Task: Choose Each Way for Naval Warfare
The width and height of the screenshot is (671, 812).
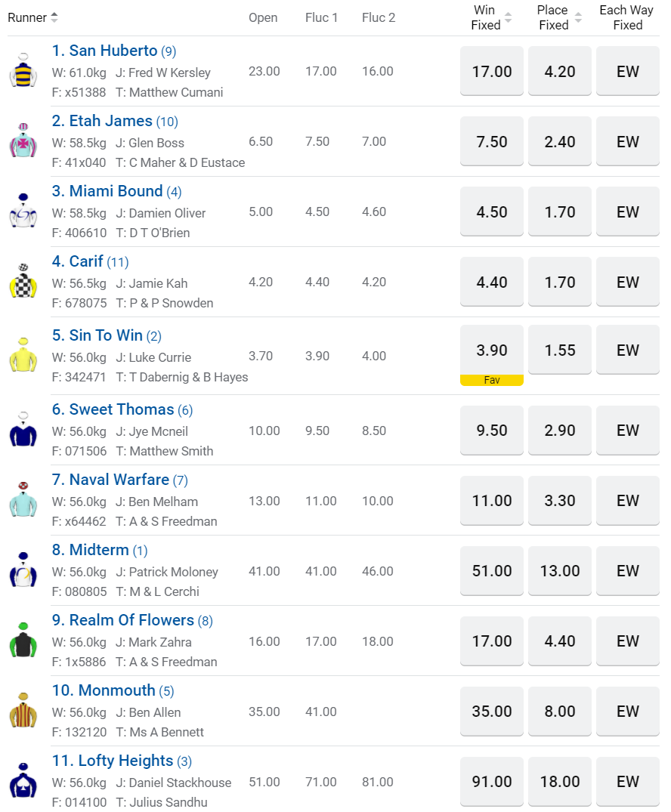Action: coord(628,501)
